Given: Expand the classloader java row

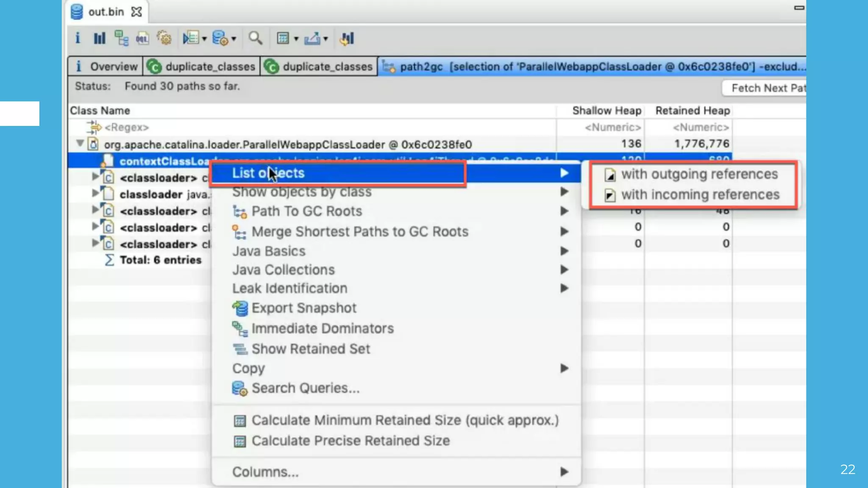Looking at the screenshot, I should click(95, 193).
